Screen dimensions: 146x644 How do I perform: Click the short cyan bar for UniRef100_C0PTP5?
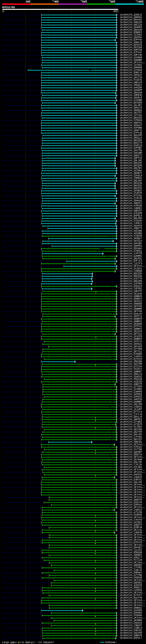coord(73,254)
